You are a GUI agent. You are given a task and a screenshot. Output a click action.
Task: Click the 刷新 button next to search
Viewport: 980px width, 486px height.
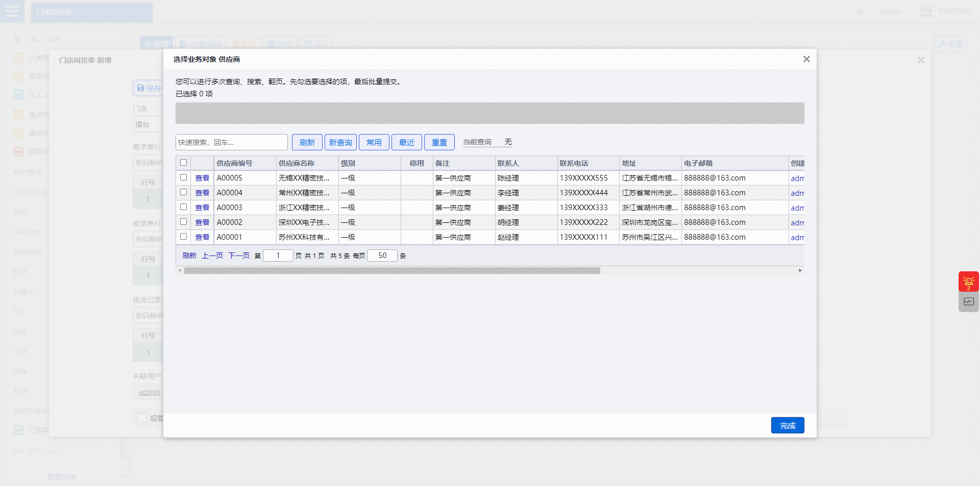click(307, 142)
